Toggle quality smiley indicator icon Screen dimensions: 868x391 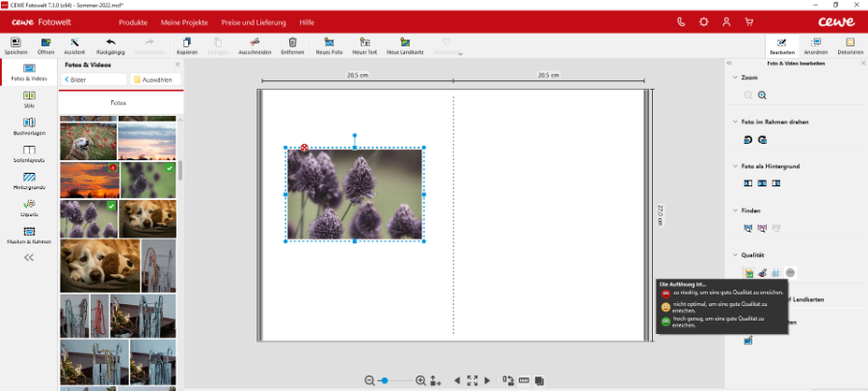(x=748, y=272)
